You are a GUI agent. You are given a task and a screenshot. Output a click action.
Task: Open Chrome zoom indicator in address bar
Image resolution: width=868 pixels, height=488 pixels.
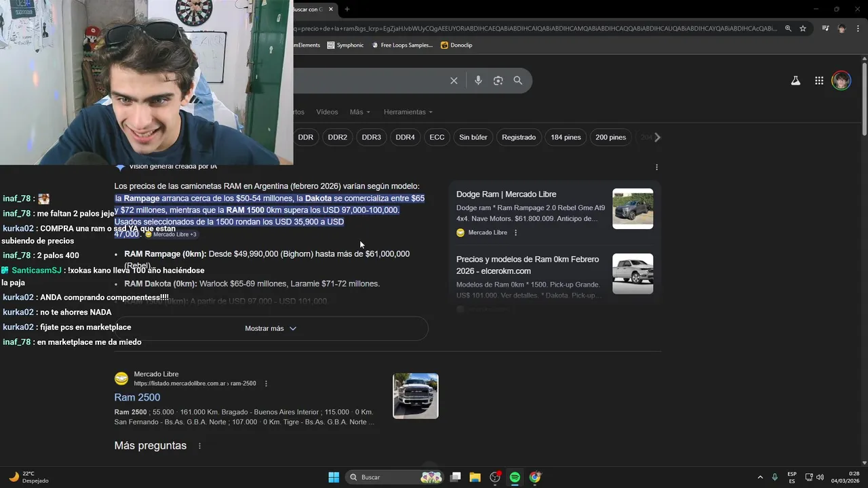[788, 28]
